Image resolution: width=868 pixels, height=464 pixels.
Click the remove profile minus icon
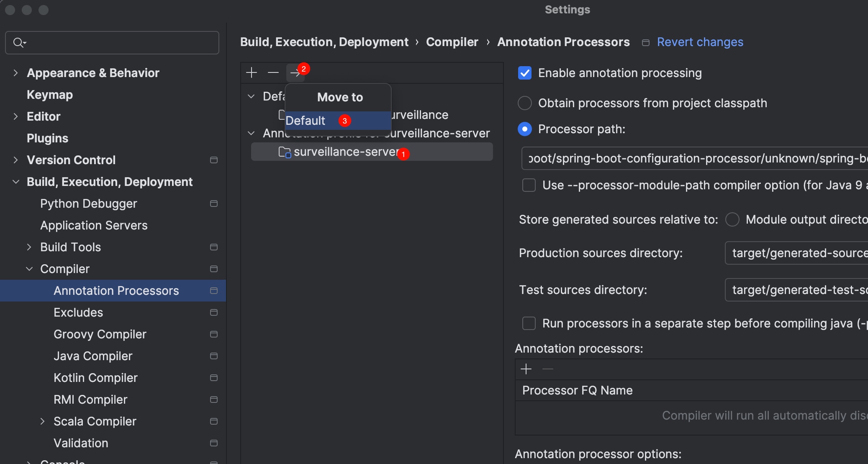coord(273,72)
